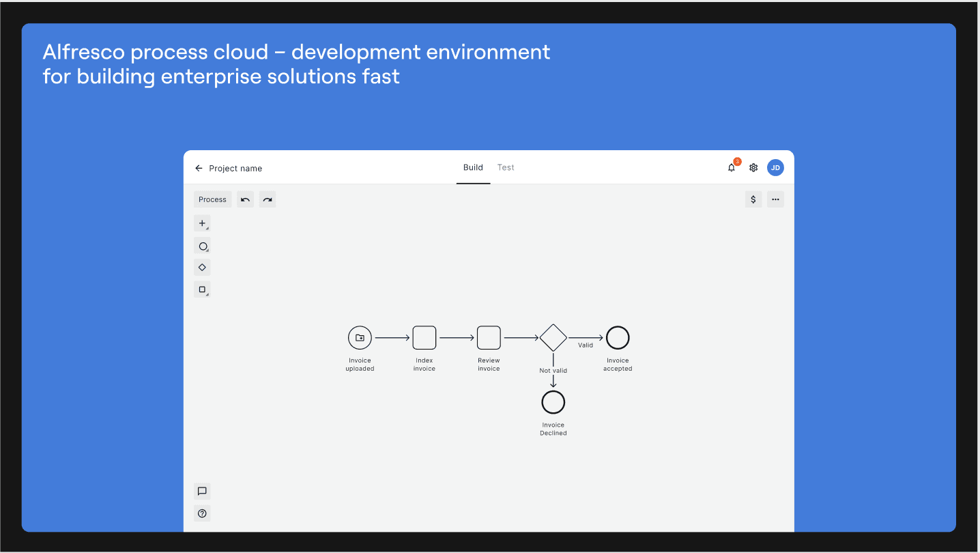This screenshot has height=553, width=980.
Task: Click the arrow from Invoice uploaded to Index invoice
Action: pos(392,337)
